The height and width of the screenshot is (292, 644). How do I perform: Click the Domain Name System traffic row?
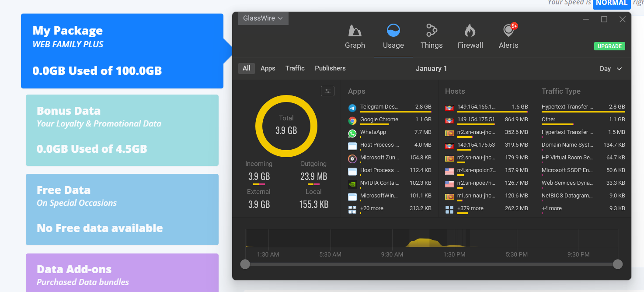point(583,145)
